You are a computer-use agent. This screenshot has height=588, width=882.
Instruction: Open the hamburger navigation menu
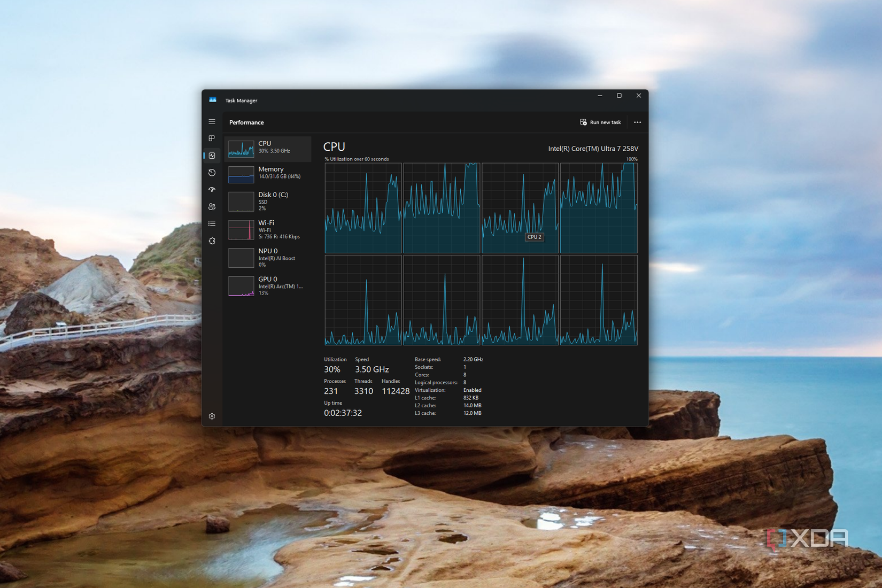point(212,122)
